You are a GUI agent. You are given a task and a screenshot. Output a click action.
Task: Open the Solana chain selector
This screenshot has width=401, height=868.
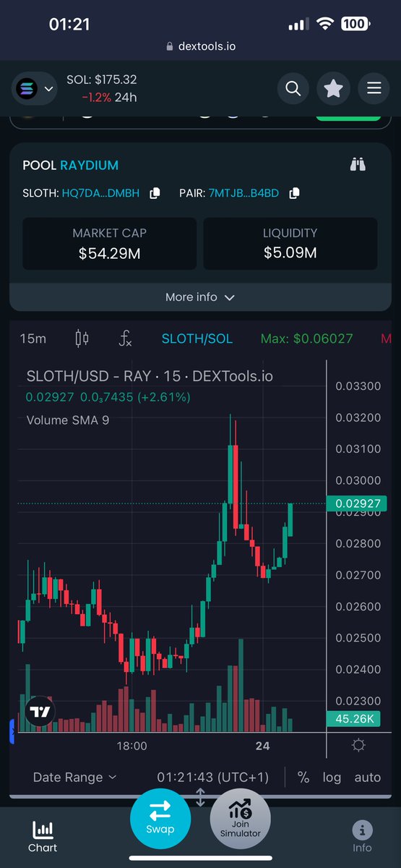tap(34, 89)
